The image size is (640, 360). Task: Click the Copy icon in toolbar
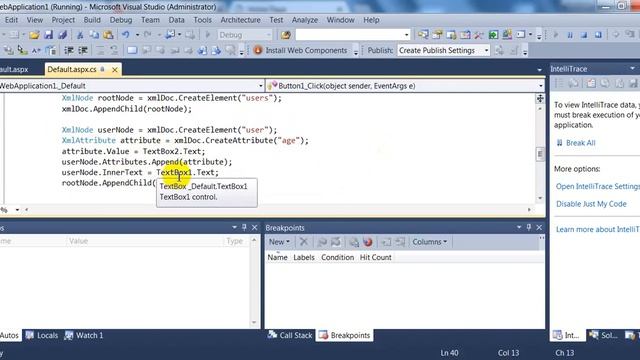pos(94,35)
